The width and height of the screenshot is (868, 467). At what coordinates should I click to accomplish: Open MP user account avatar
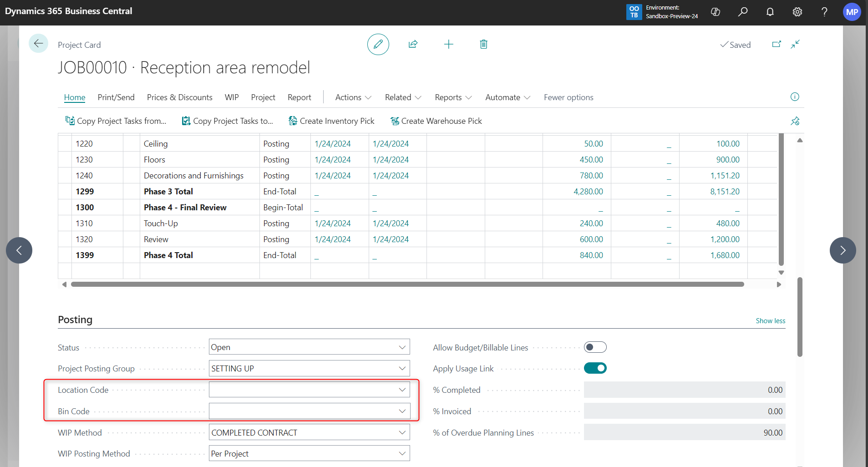(852, 12)
